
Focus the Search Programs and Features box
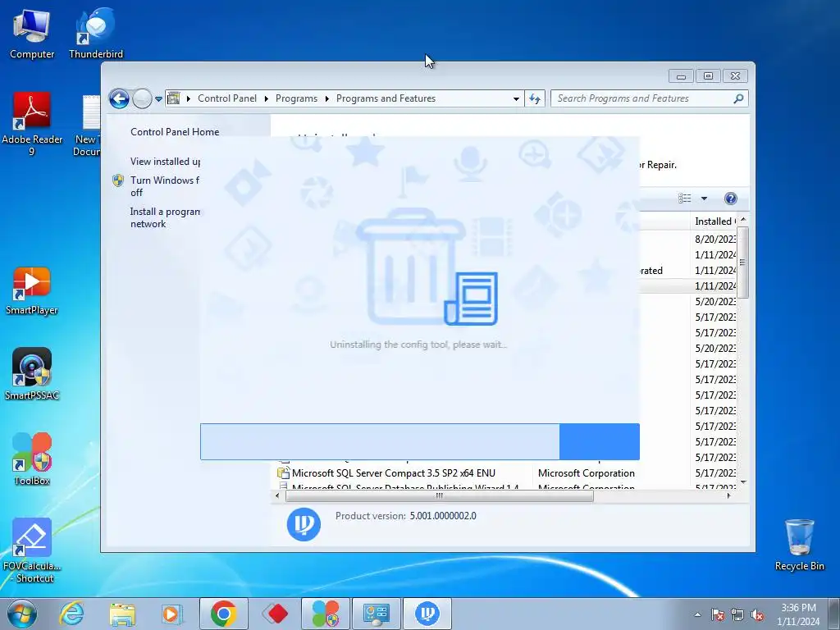tap(643, 98)
